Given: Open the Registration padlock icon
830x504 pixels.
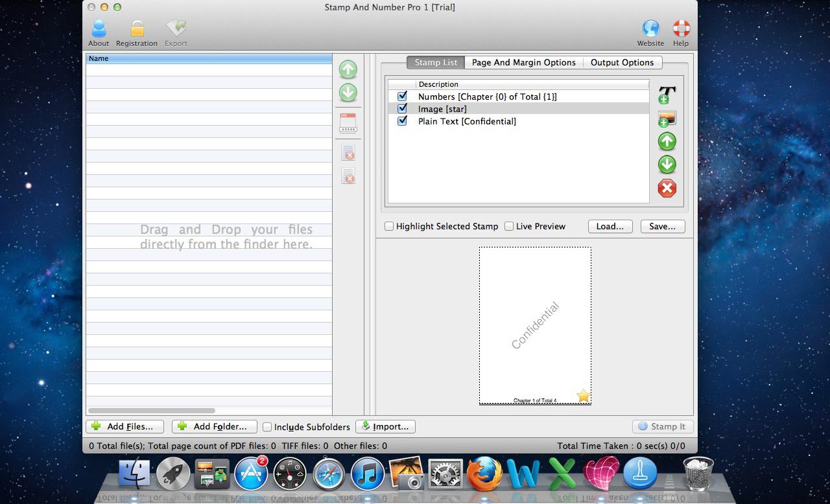Looking at the screenshot, I should pyautogui.click(x=137, y=32).
